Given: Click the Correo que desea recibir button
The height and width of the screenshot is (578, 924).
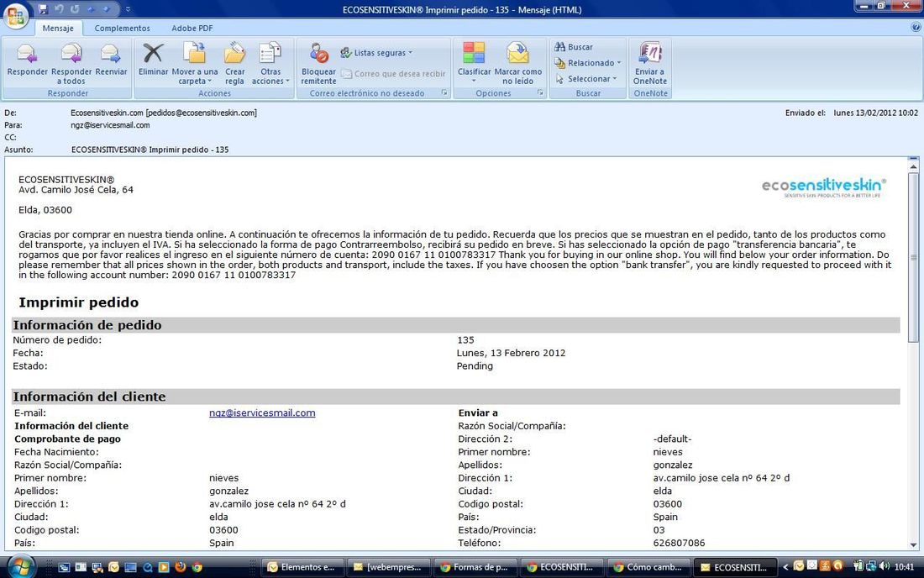Looking at the screenshot, I should 394,74.
